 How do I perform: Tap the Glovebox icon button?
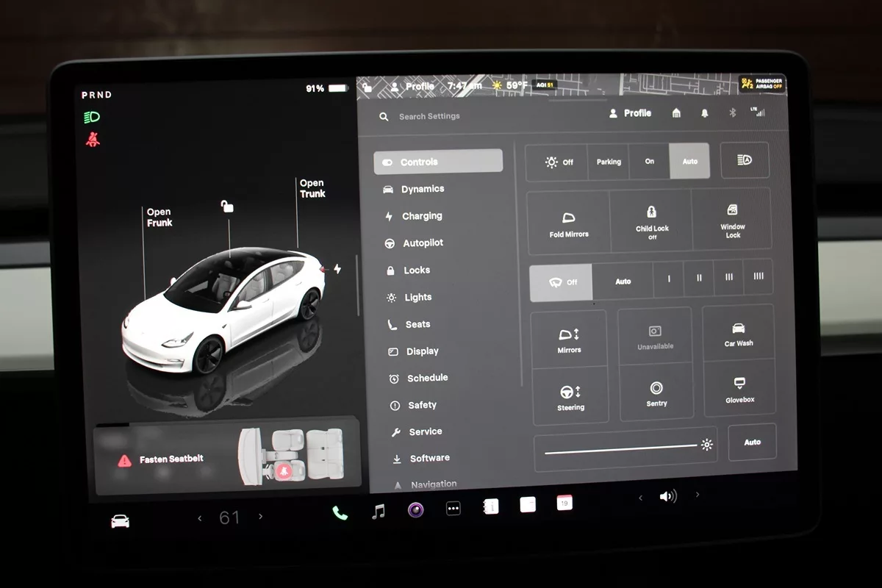point(739,390)
